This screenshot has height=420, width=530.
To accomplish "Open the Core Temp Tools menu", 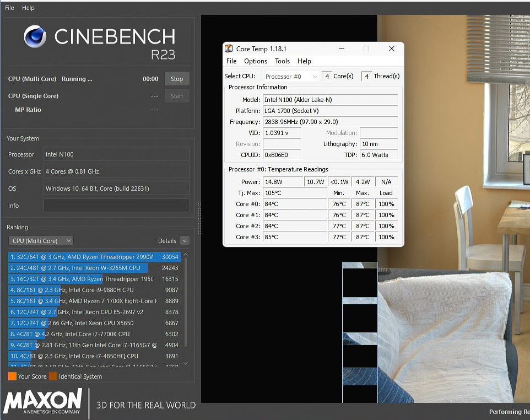I will coord(282,61).
